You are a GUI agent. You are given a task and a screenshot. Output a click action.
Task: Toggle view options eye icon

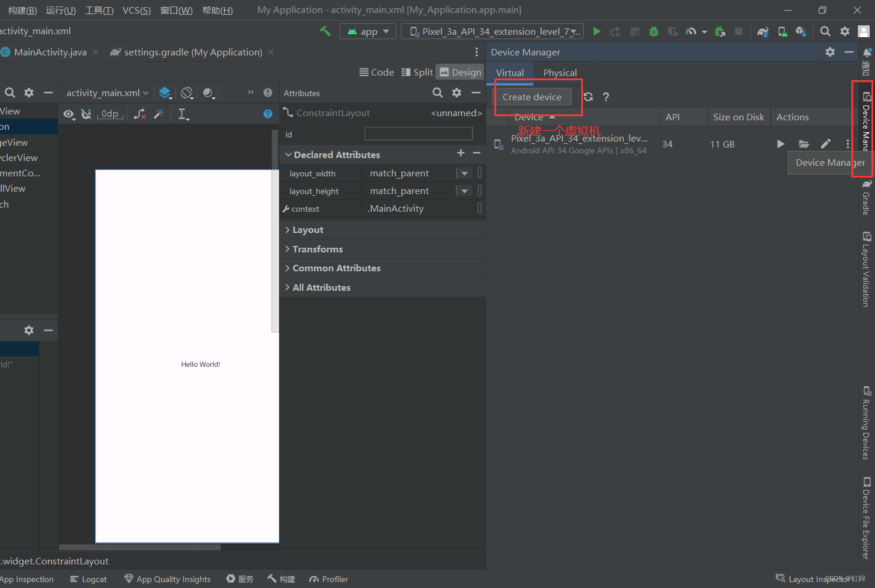(69, 114)
